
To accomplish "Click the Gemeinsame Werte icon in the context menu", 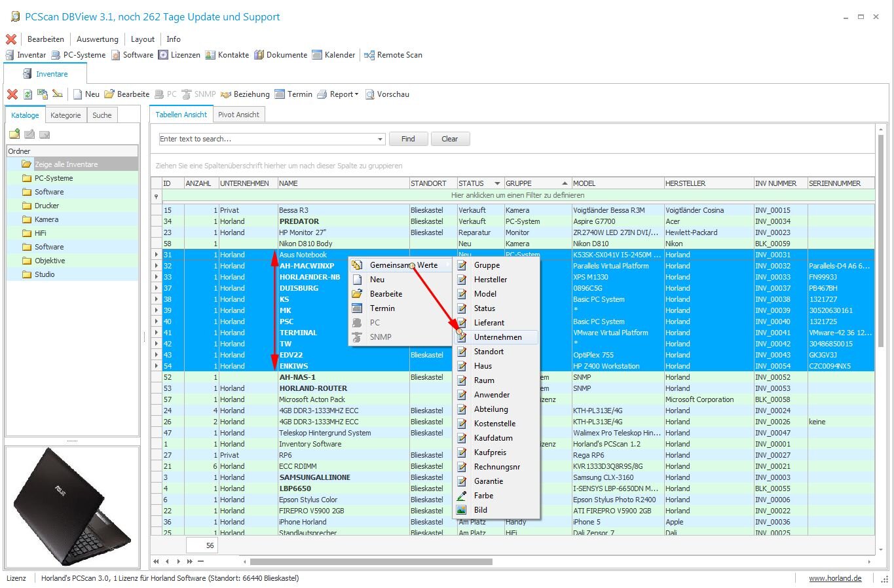I will coord(357,265).
